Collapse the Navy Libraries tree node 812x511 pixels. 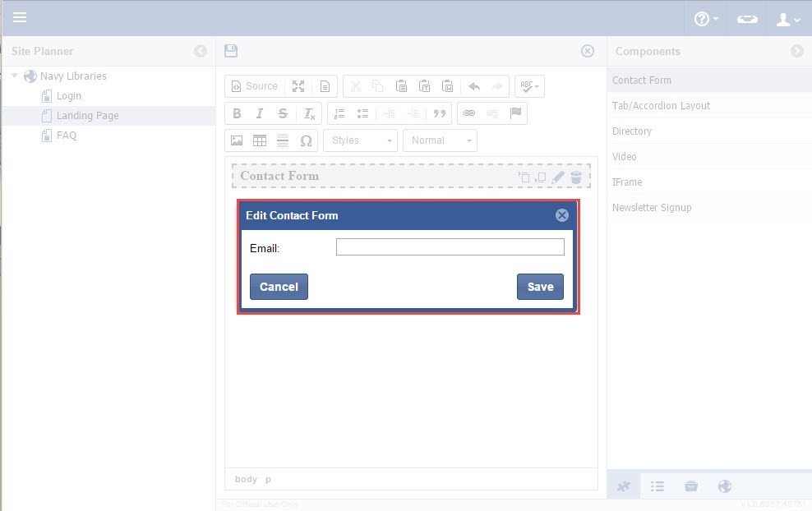pyautogui.click(x=15, y=76)
